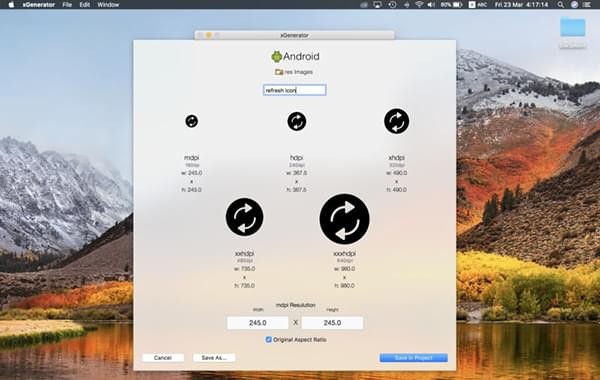Click the Save As... button
This screenshot has height=380, width=600.
(x=214, y=358)
